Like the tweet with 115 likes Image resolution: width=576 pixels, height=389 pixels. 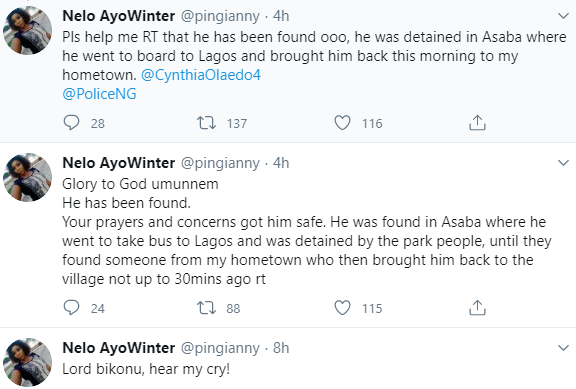coord(342,308)
